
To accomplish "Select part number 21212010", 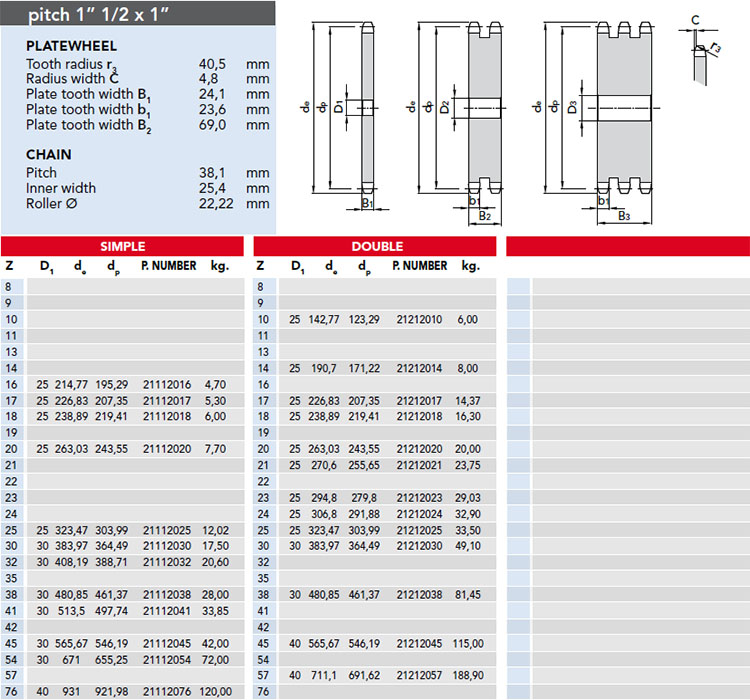I will pyautogui.click(x=419, y=319).
